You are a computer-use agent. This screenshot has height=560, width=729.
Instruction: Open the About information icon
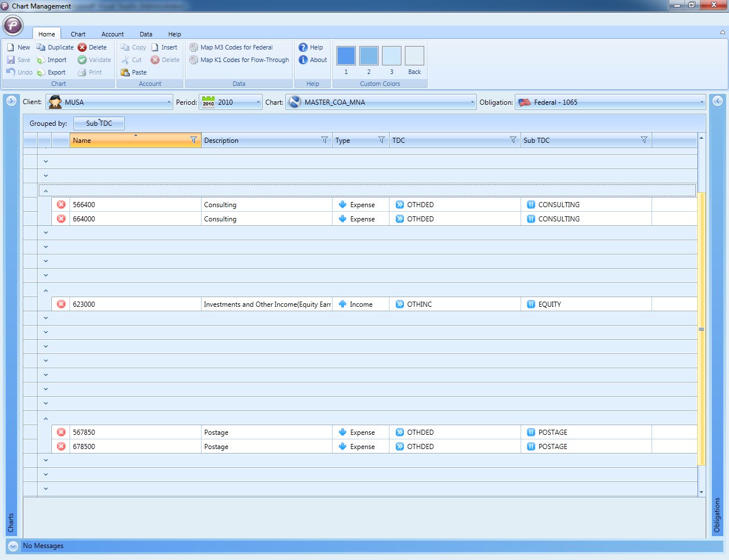(x=304, y=60)
